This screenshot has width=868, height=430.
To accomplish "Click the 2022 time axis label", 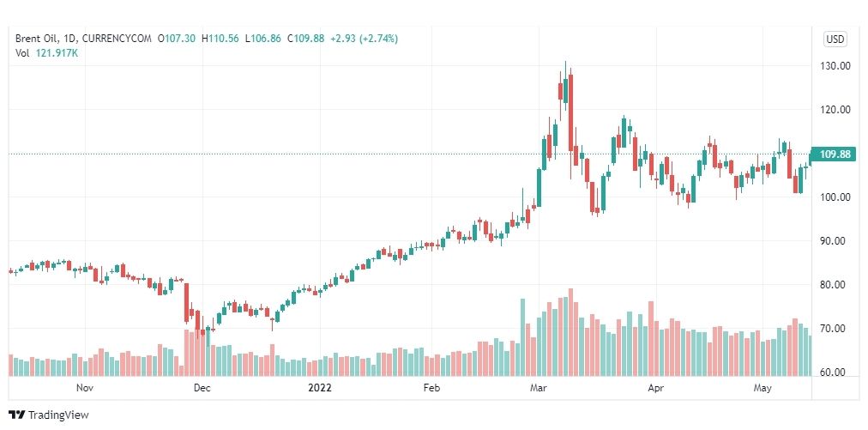I will coord(319,388).
